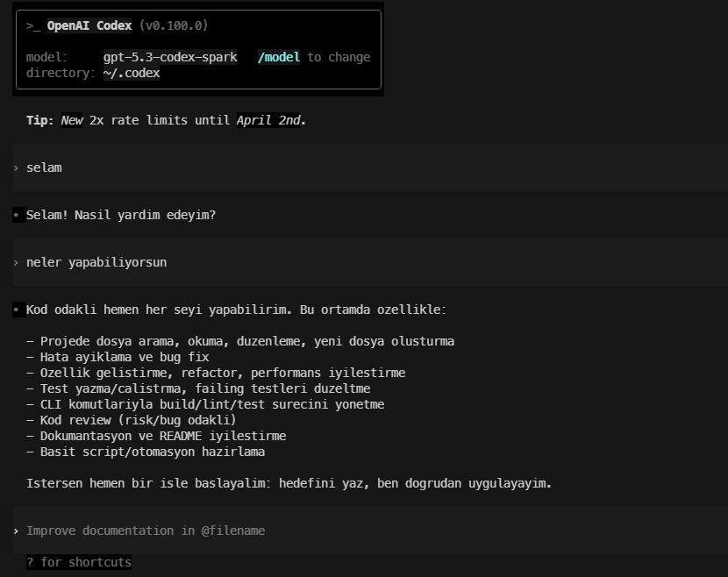Image resolution: width=728 pixels, height=577 pixels.
Task: Click the '/model' command text
Action: [x=279, y=57]
